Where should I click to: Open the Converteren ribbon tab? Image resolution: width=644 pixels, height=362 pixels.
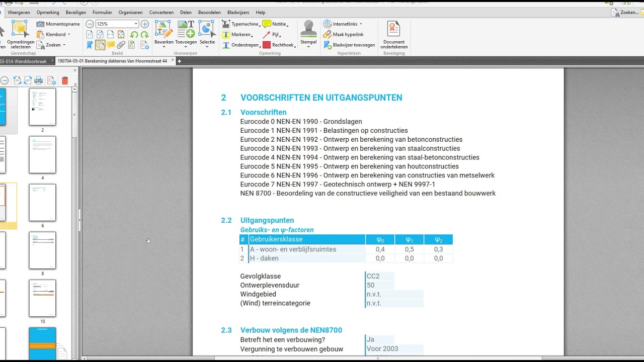[x=162, y=13]
